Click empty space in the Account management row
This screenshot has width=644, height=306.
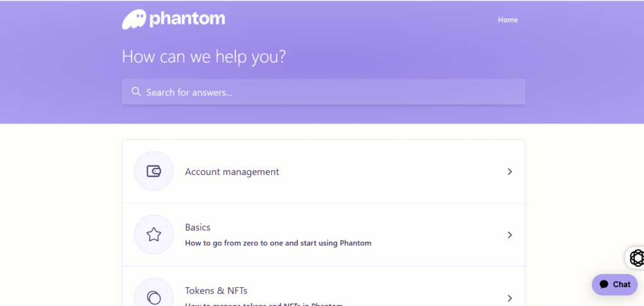point(390,171)
